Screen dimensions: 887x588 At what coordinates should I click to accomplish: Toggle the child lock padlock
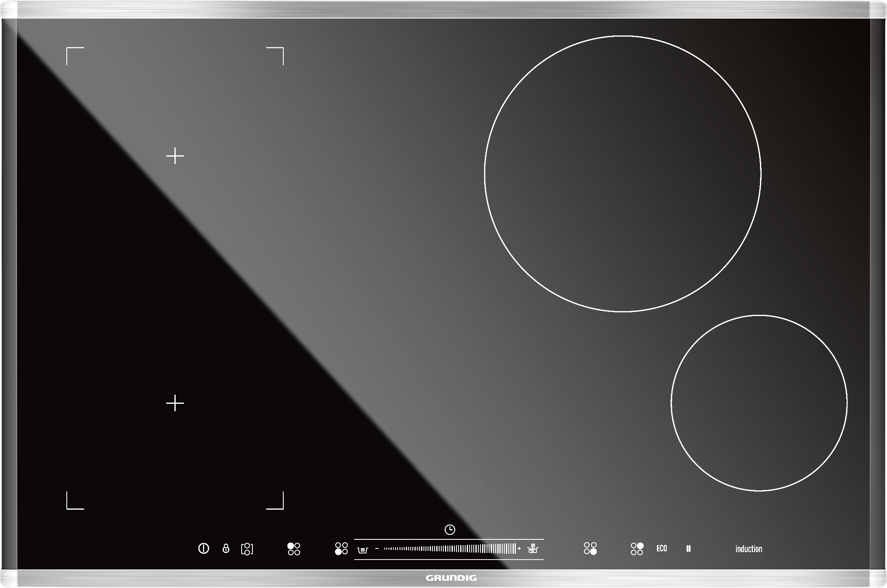pyautogui.click(x=226, y=549)
